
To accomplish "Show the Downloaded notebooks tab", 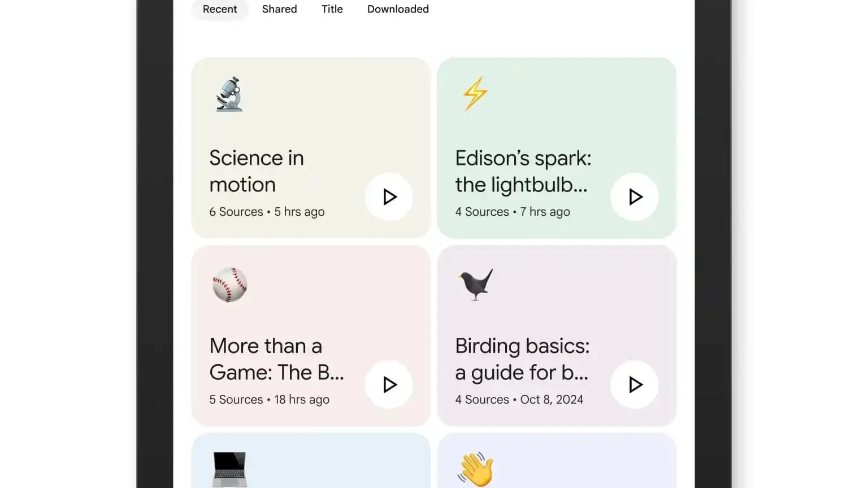I will (x=398, y=9).
